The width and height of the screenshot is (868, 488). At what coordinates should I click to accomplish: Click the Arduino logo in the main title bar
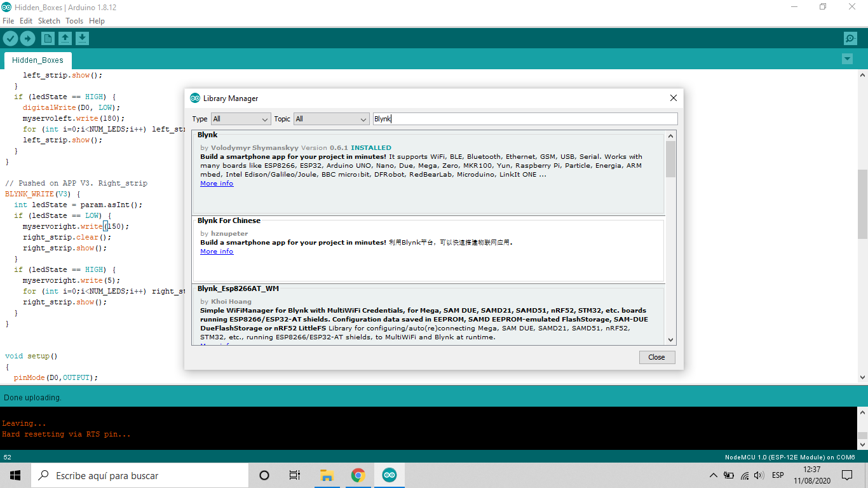6,7
